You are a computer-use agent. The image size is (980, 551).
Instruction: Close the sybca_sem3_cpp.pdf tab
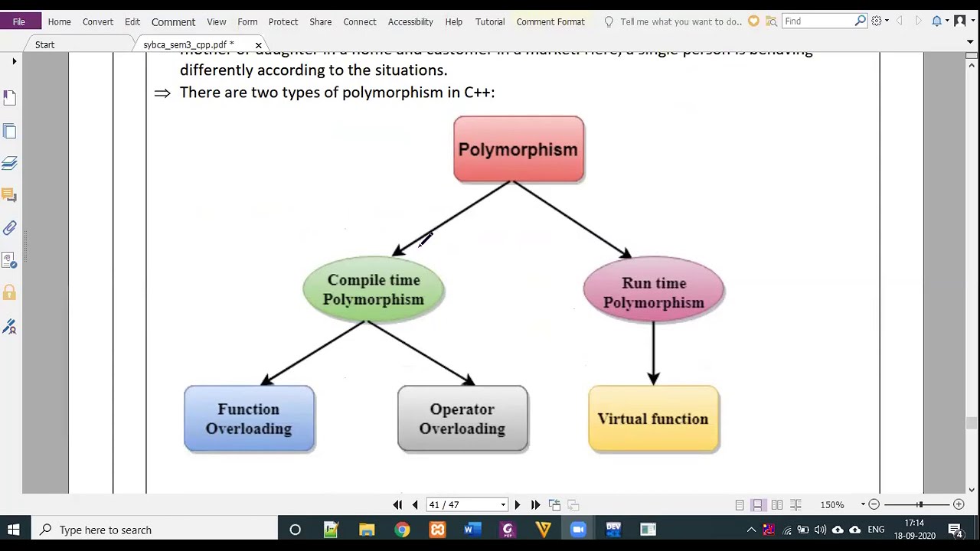258,46
